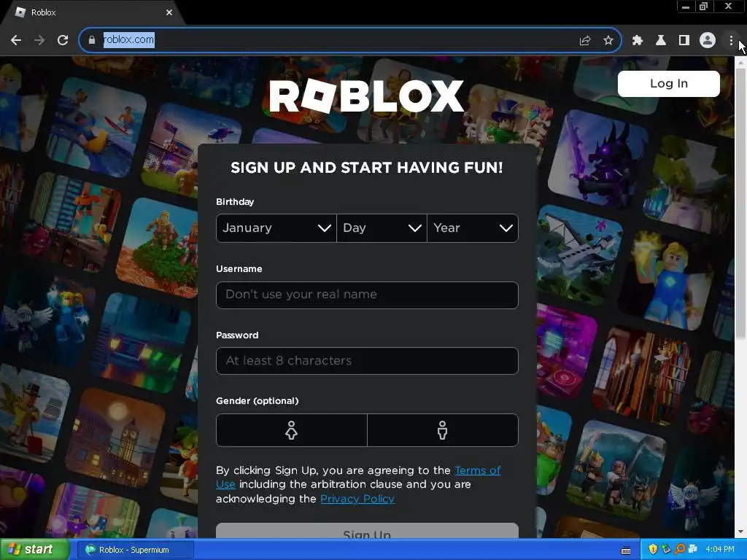
Task: Toggle the browser side panel
Action: click(x=684, y=41)
